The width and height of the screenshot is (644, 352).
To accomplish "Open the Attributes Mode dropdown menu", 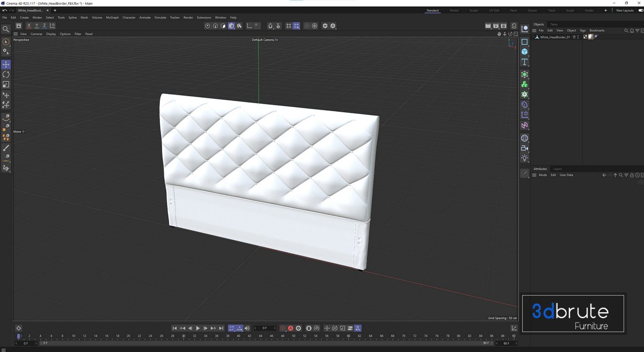I will (x=543, y=175).
